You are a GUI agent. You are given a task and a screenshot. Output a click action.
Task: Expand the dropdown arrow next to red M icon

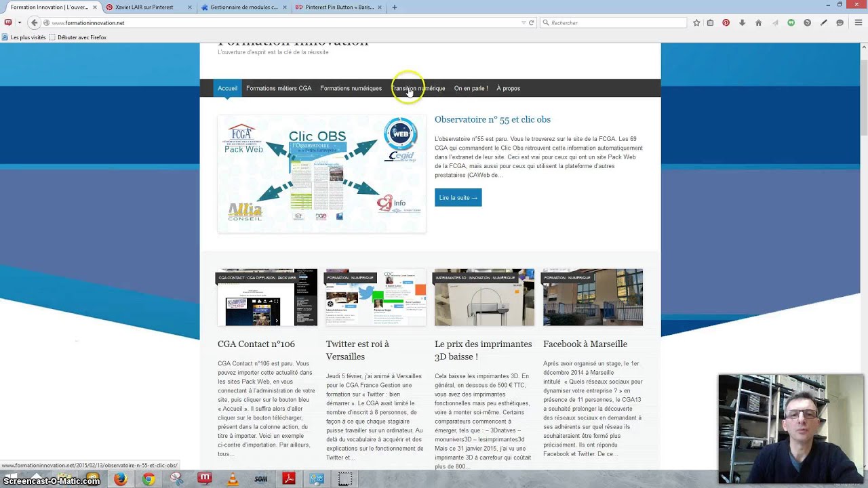(x=19, y=23)
